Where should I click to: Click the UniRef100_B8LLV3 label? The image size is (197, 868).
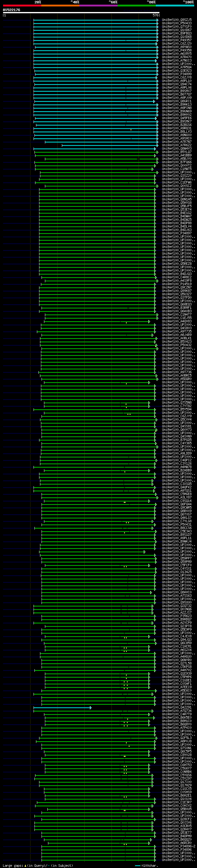tap(177, 131)
